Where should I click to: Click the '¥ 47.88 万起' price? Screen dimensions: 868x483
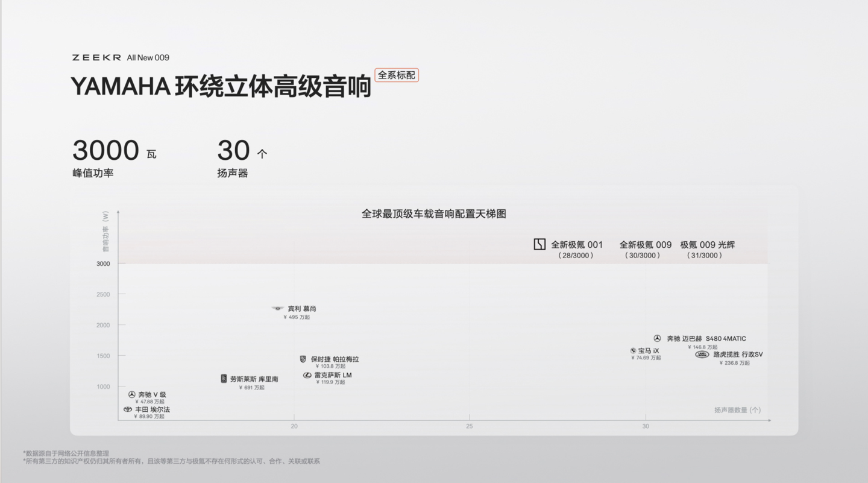(149, 402)
